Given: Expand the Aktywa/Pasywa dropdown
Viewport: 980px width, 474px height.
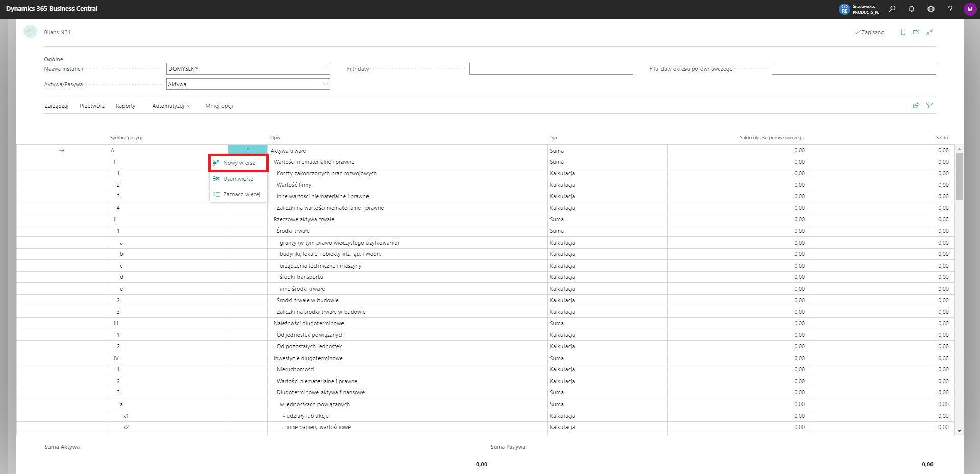Looking at the screenshot, I should (x=325, y=84).
